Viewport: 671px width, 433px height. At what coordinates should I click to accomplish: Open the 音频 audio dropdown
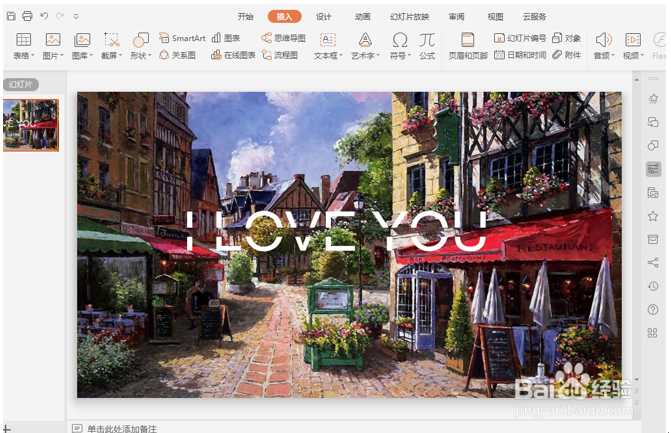tap(604, 46)
